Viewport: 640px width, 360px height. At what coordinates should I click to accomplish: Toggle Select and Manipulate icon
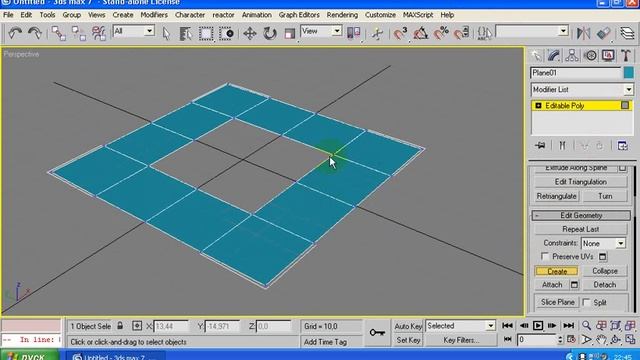click(x=378, y=33)
